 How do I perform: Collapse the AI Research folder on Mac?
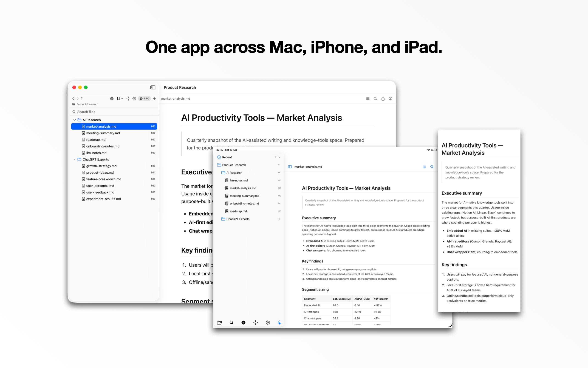click(x=75, y=120)
